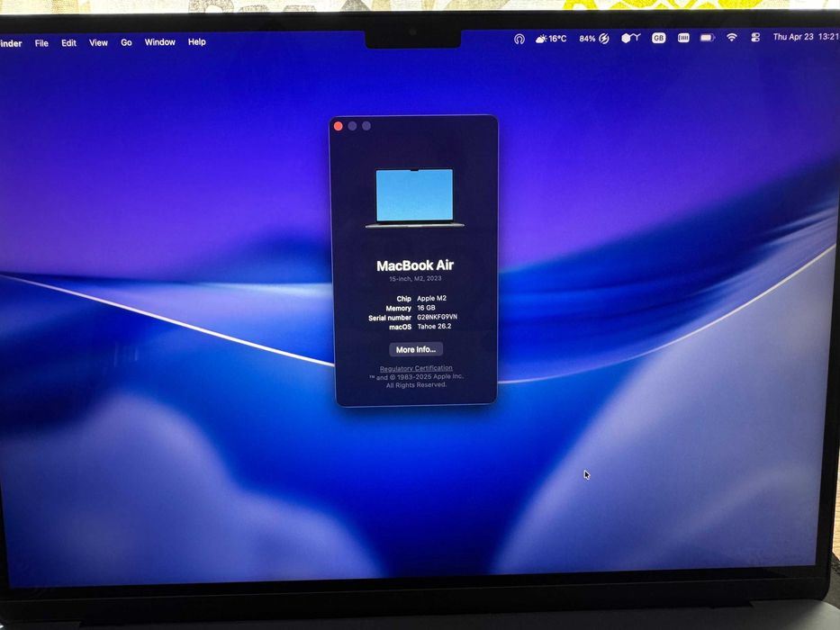
Task: Close the About This Mac window
Action: [x=338, y=126]
